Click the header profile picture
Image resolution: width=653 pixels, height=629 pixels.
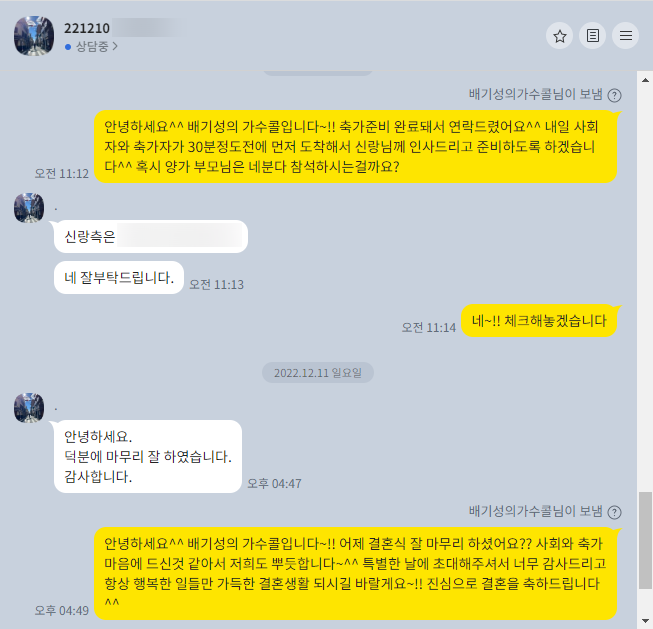(x=34, y=36)
